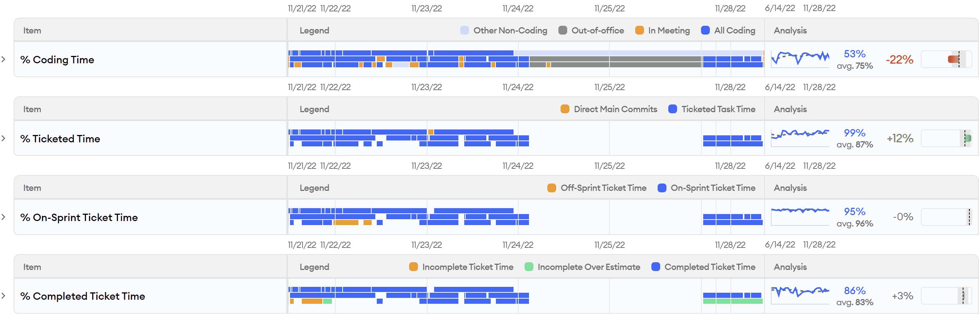Click the +12% change indicator
This screenshot has width=980, height=324.
[x=900, y=138]
